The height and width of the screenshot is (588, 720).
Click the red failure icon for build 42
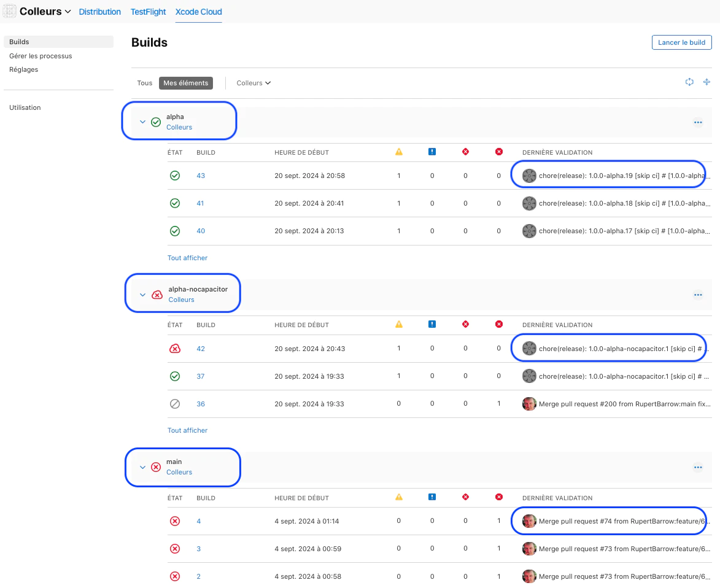pos(175,348)
